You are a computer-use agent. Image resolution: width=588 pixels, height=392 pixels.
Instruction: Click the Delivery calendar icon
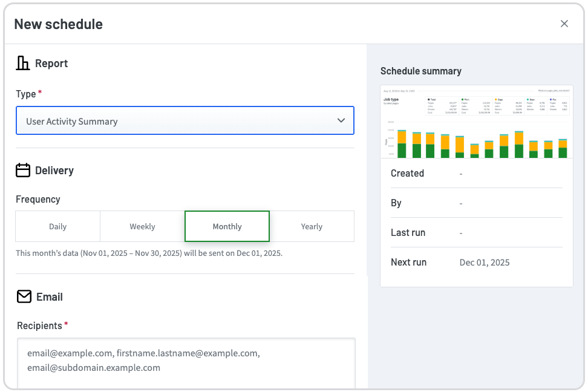coord(23,170)
